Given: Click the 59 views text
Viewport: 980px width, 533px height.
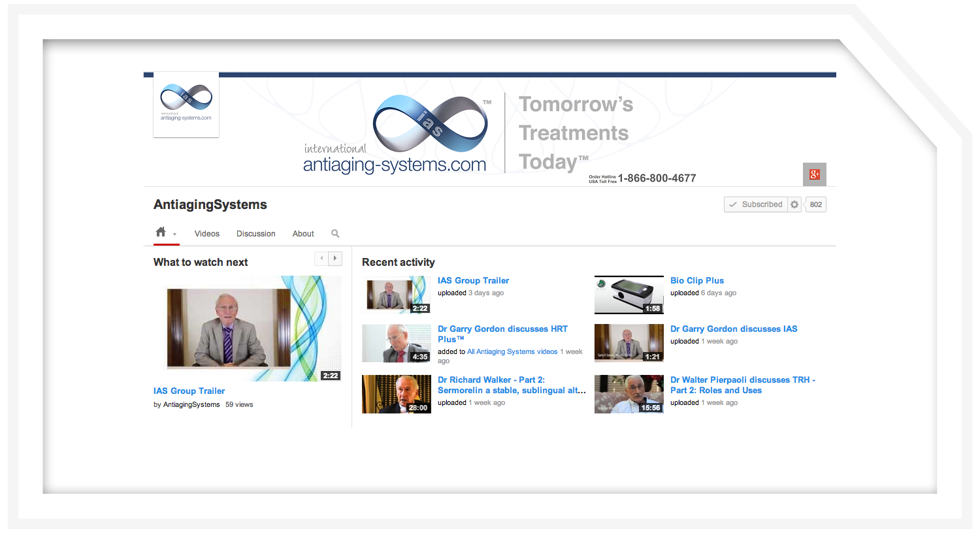Looking at the screenshot, I should pos(239,404).
